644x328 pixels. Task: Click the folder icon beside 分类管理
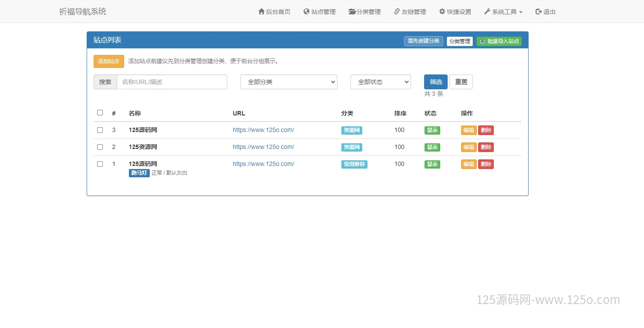coord(352,12)
